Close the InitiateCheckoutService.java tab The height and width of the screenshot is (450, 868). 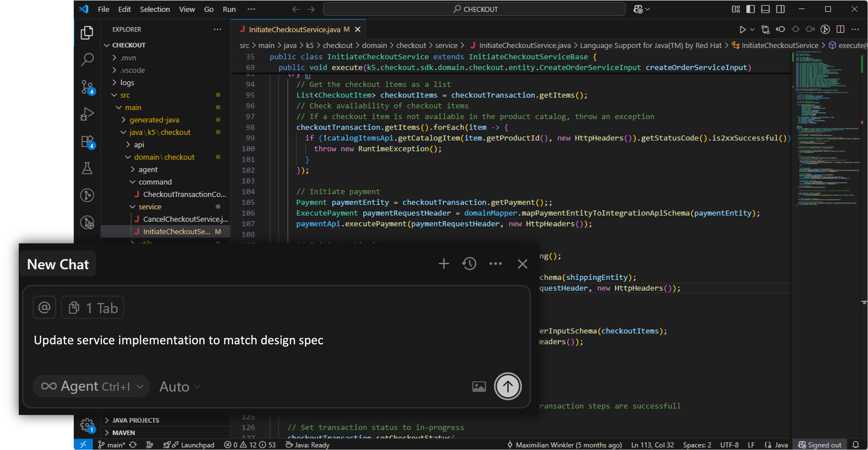[358, 30]
